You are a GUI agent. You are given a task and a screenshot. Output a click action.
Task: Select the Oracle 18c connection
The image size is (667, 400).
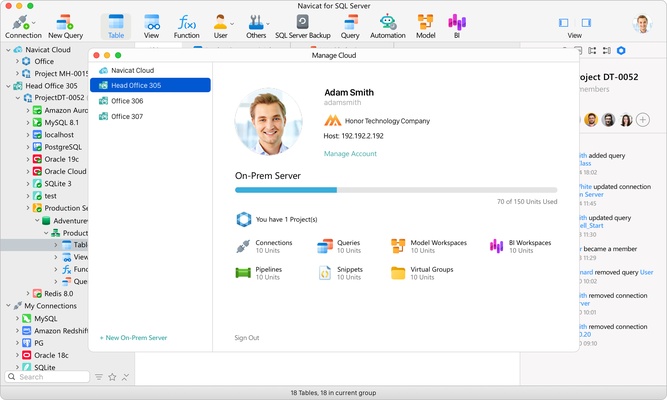click(51, 355)
